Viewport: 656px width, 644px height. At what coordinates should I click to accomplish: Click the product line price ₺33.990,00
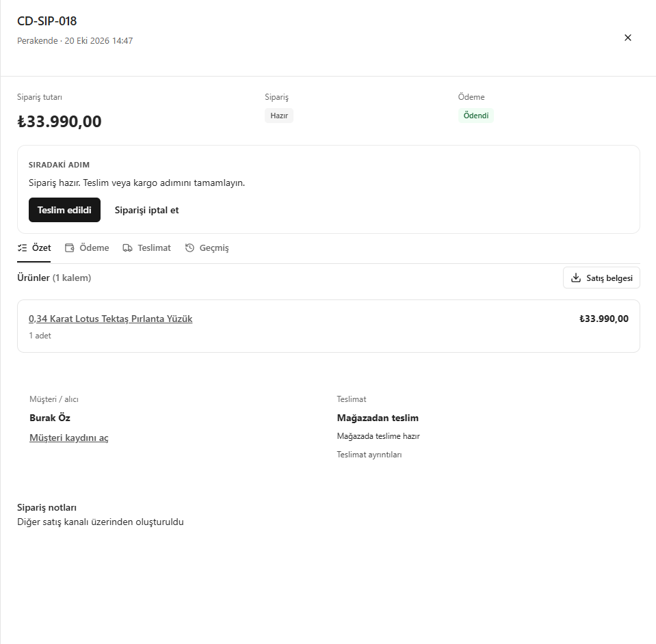tap(604, 319)
